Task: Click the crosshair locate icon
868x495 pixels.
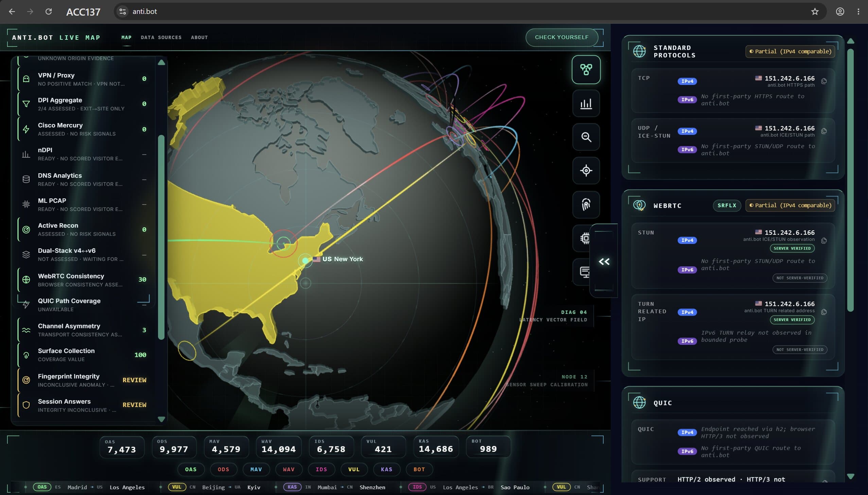Action: tap(586, 171)
